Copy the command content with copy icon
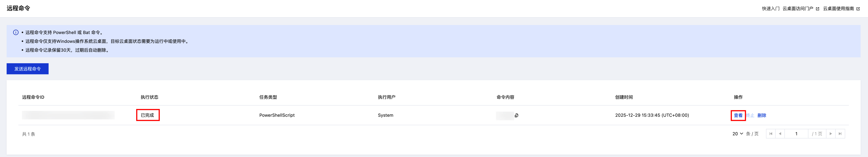The image size is (868, 157). click(517, 115)
